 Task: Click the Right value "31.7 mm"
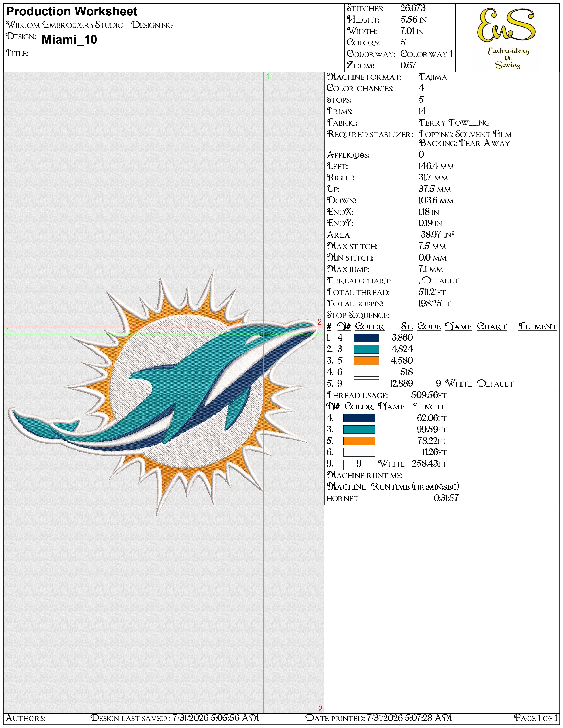pos(433,177)
